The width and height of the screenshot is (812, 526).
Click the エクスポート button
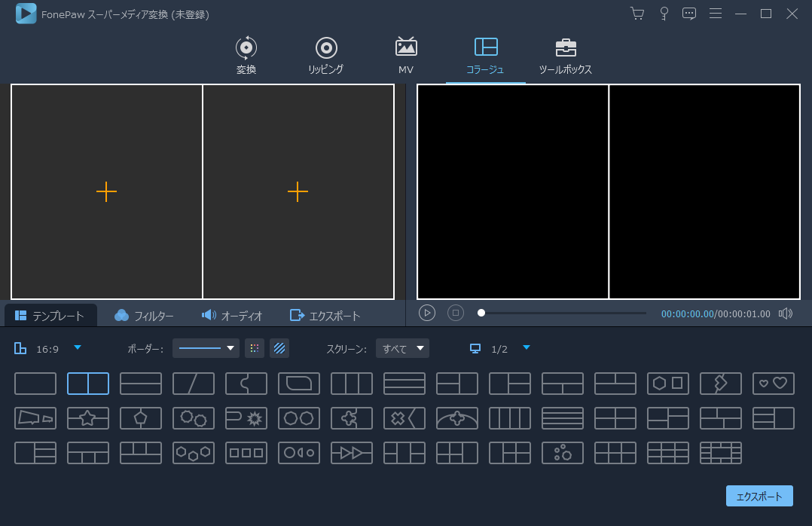tap(759, 495)
